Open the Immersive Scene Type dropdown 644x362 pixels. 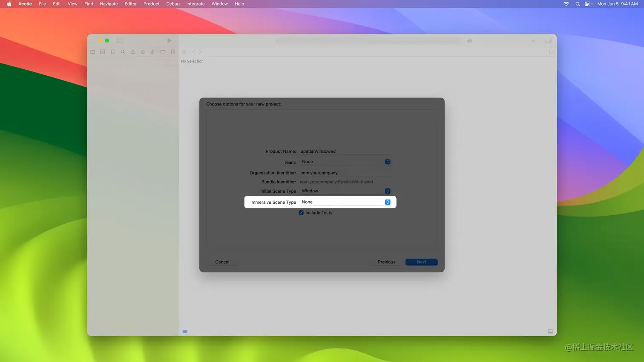click(345, 202)
